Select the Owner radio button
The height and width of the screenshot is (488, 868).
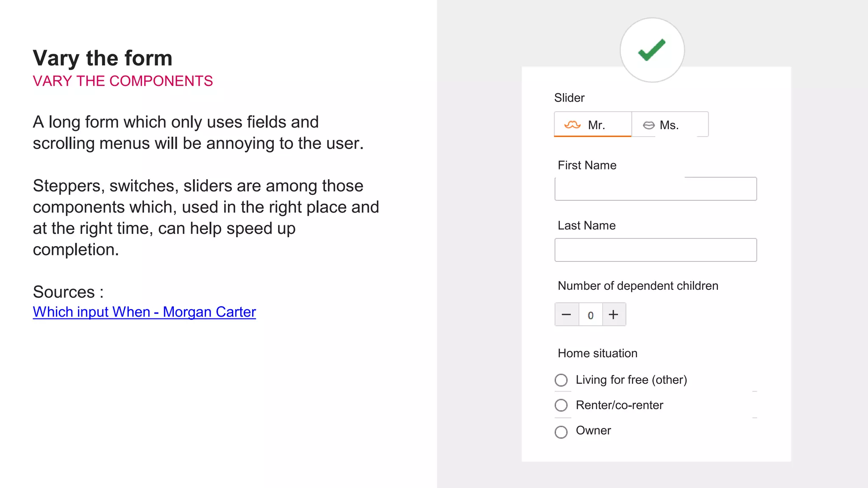pos(561,432)
